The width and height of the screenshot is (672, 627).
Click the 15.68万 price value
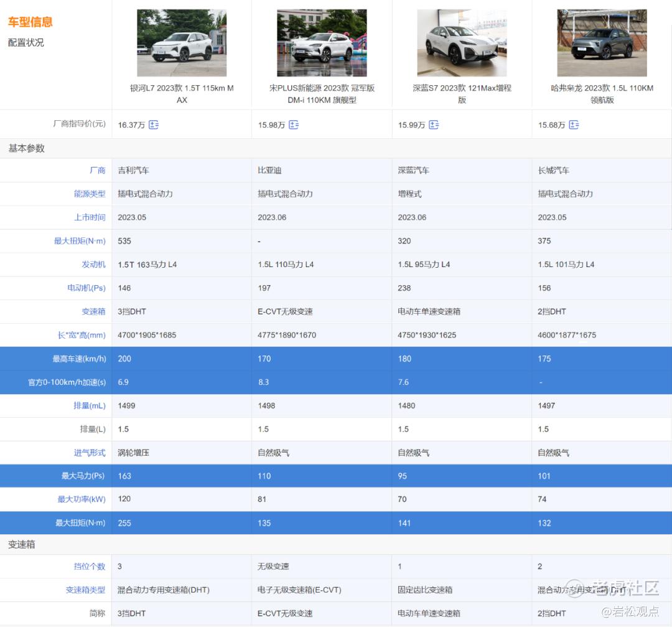[551, 125]
